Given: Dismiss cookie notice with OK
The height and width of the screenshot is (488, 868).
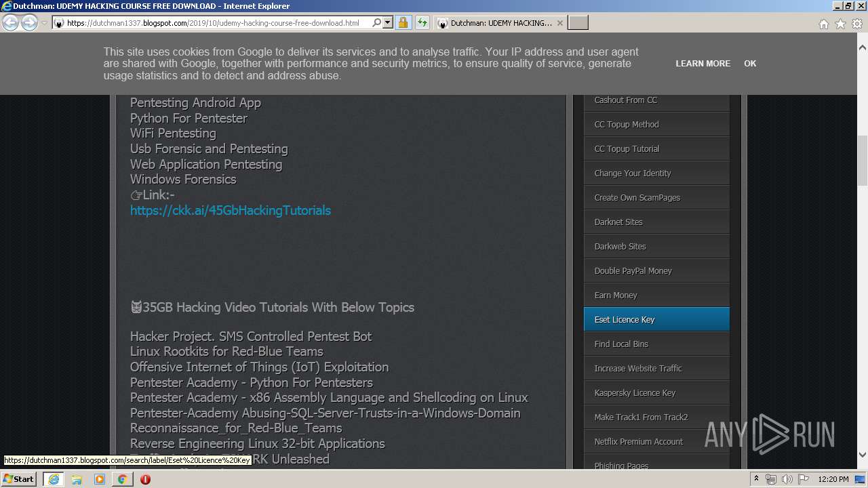Looking at the screenshot, I should point(750,64).
